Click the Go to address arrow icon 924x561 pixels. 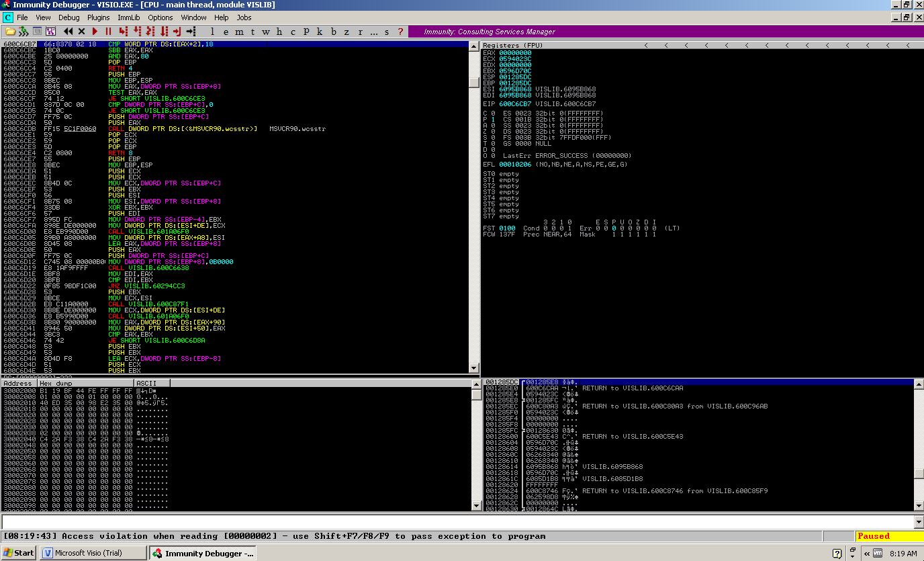point(191,32)
